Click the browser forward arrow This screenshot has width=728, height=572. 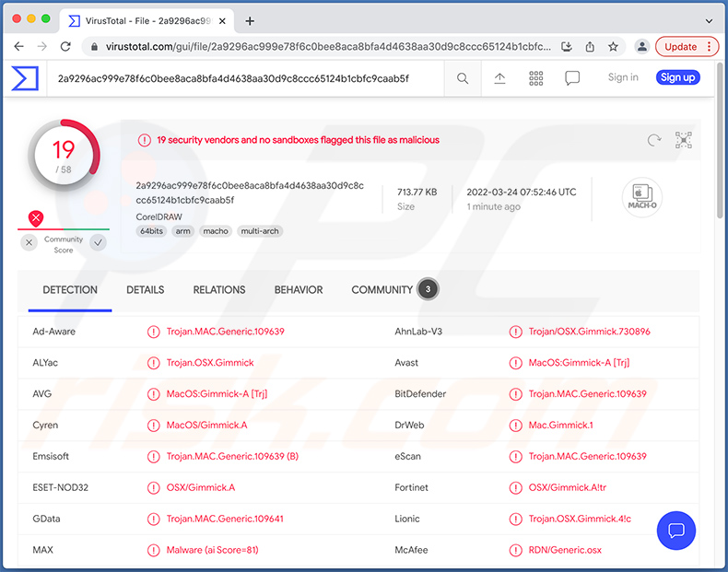point(42,46)
